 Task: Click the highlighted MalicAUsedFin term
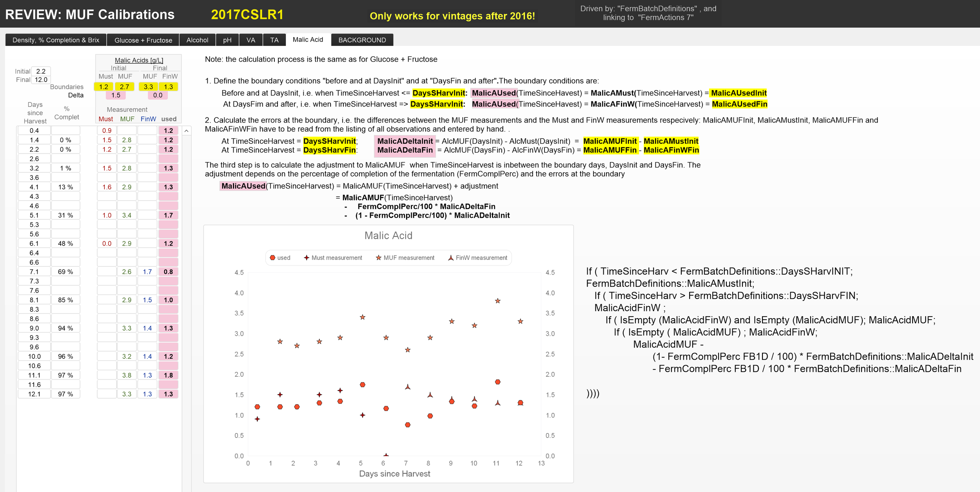coord(739,104)
